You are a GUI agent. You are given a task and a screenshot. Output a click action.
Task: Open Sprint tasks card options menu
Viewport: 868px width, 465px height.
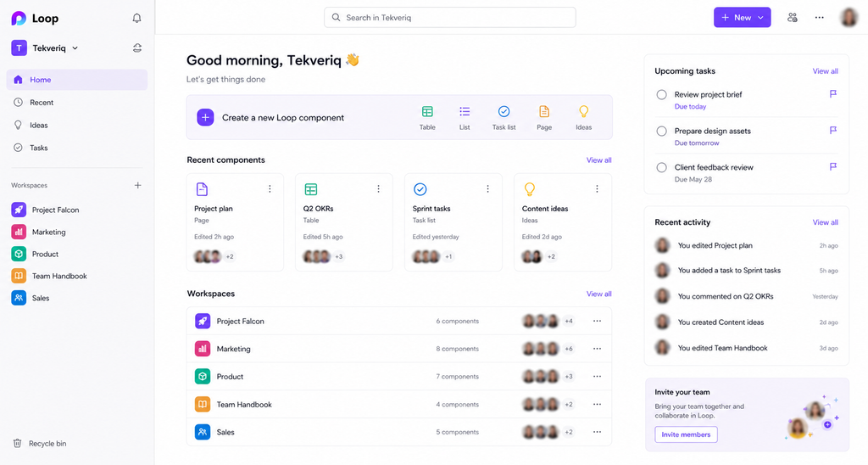[487, 189]
